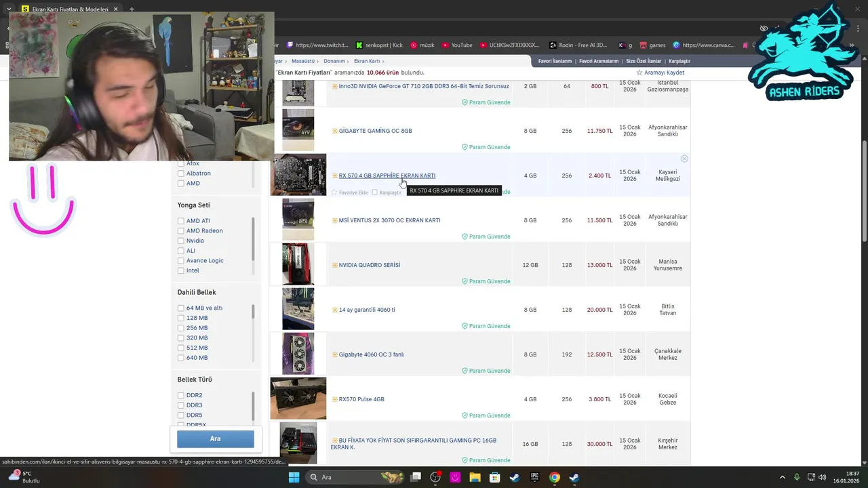Image resolution: width=868 pixels, height=488 pixels.
Task: Open Favori Aramalarım menu link
Action: point(599,61)
